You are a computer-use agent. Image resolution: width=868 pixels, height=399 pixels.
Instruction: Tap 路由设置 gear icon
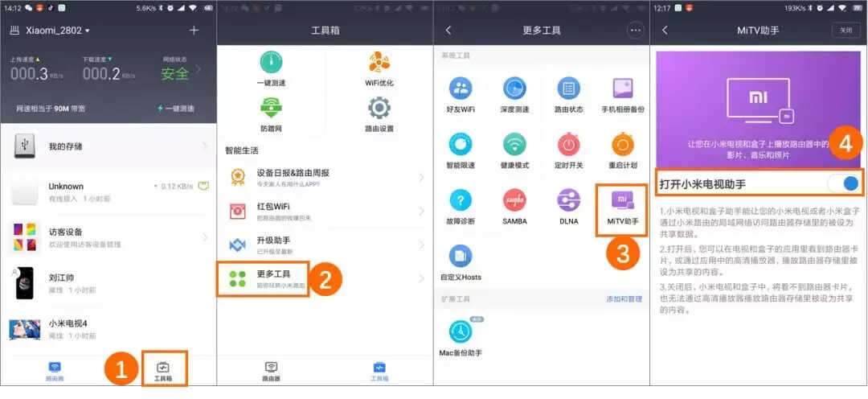point(379,108)
